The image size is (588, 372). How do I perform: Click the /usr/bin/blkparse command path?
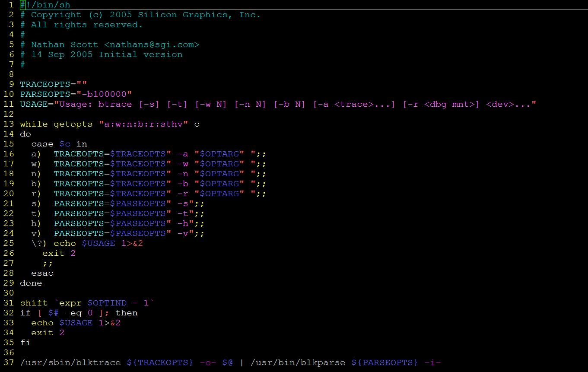(298, 362)
